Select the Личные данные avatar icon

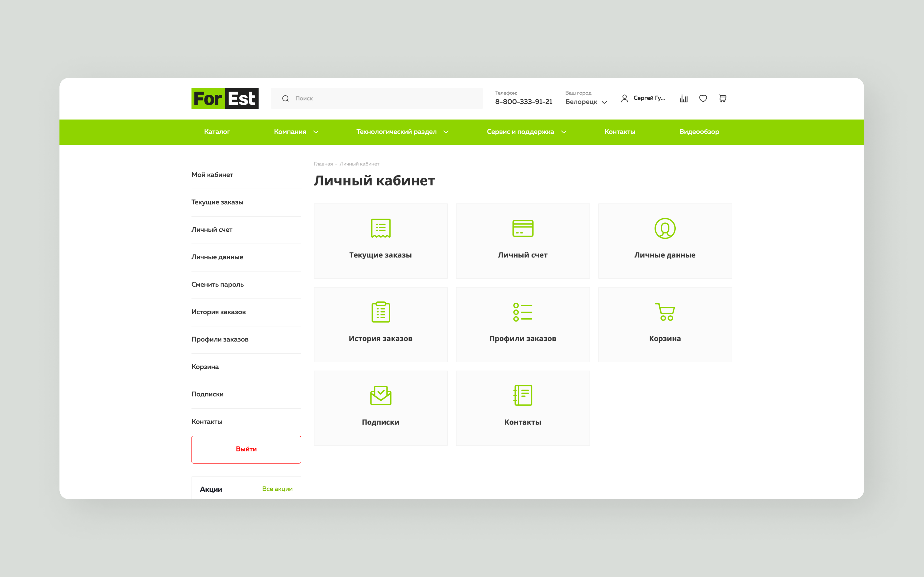pyautogui.click(x=665, y=228)
